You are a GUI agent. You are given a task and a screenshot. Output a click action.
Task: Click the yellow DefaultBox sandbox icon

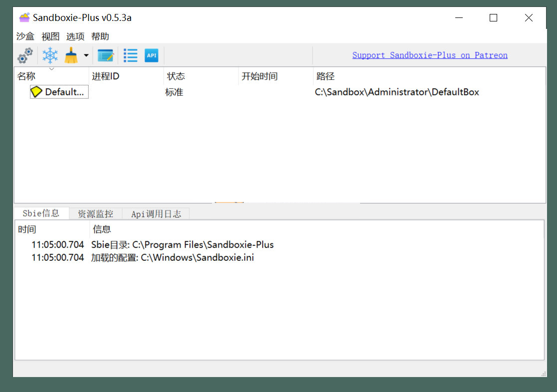click(x=36, y=92)
